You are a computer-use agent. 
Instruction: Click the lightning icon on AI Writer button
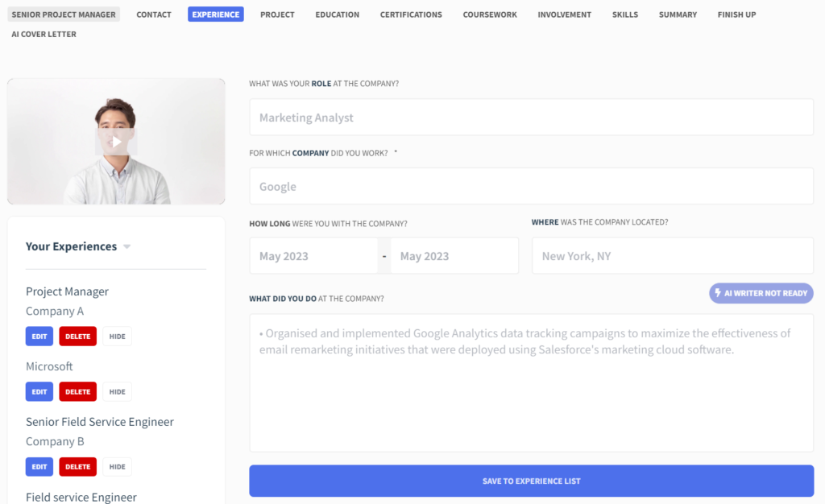click(718, 293)
